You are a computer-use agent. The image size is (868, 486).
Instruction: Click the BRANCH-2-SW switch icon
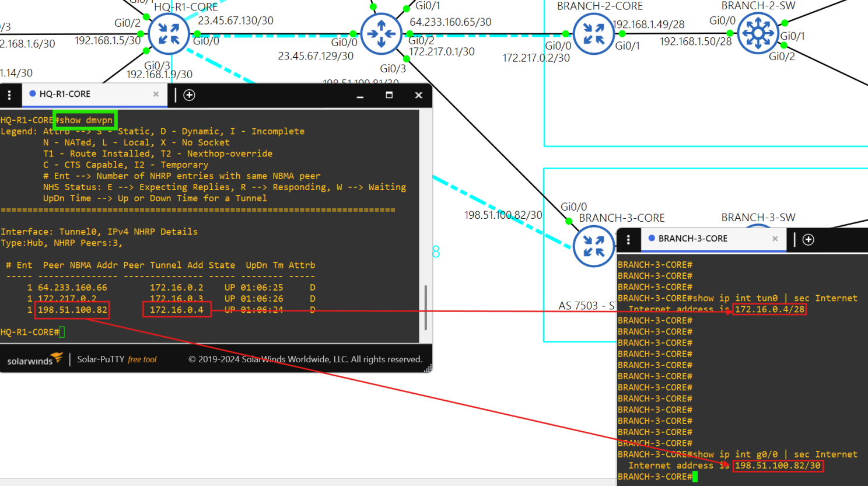tap(757, 33)
